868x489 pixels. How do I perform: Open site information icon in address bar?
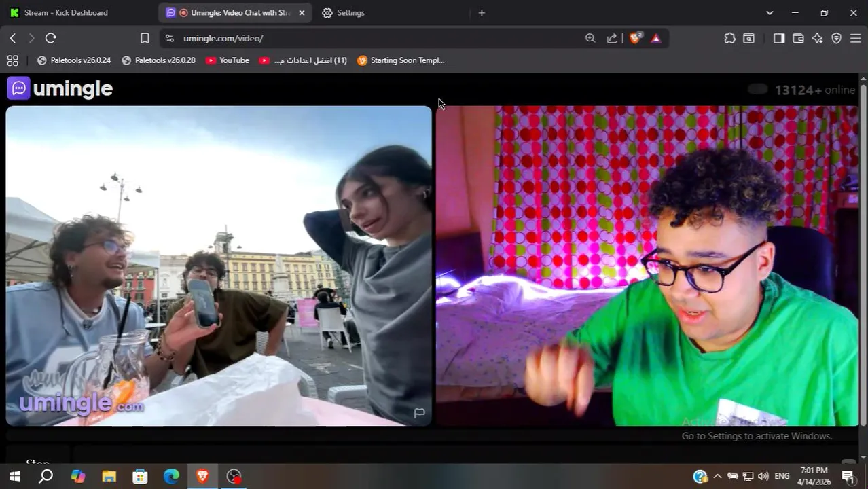[170, 39]
